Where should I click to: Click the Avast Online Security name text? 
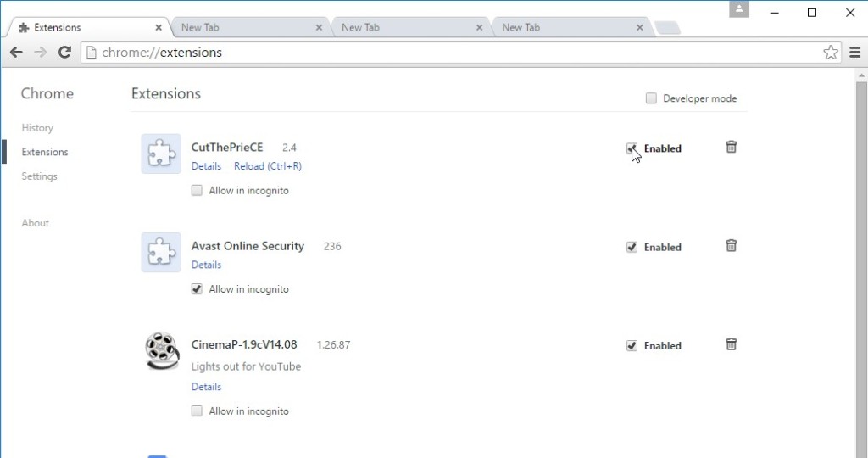pos(248,246)
